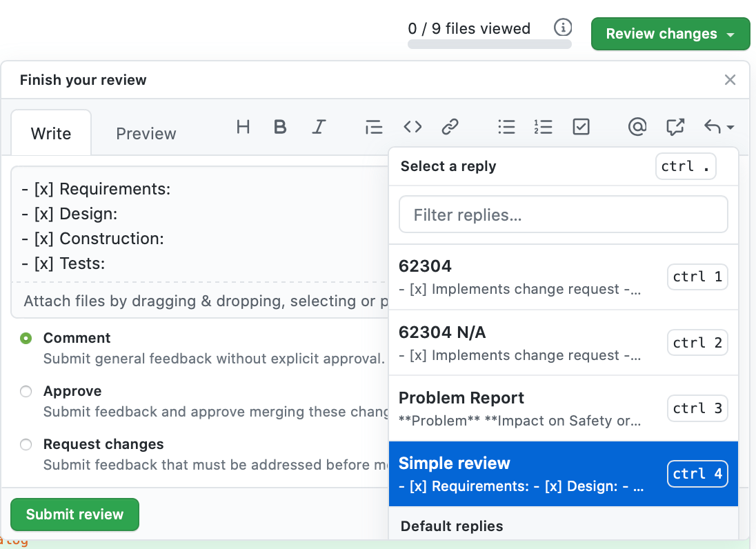Insert a numbered list

(x=543, y=127)
